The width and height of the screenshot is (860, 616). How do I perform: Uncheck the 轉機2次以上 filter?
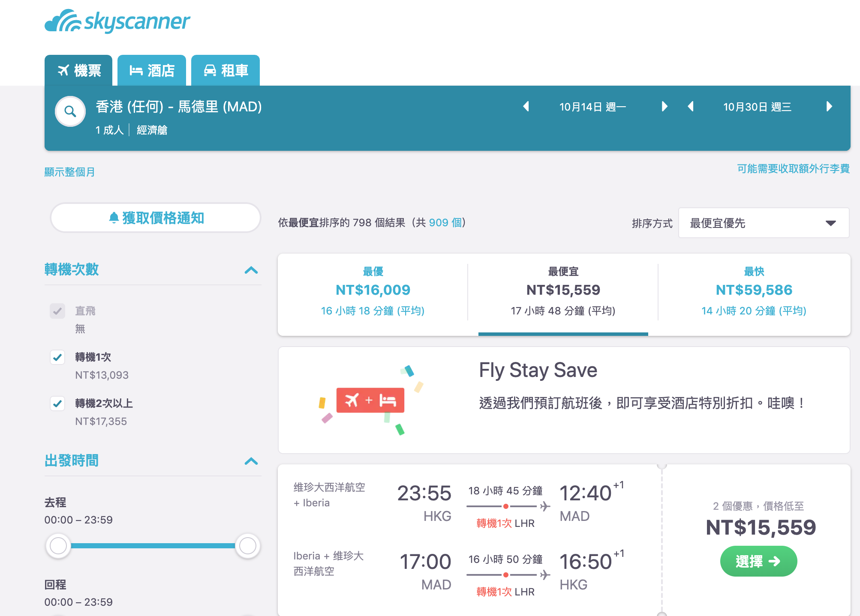57,403
